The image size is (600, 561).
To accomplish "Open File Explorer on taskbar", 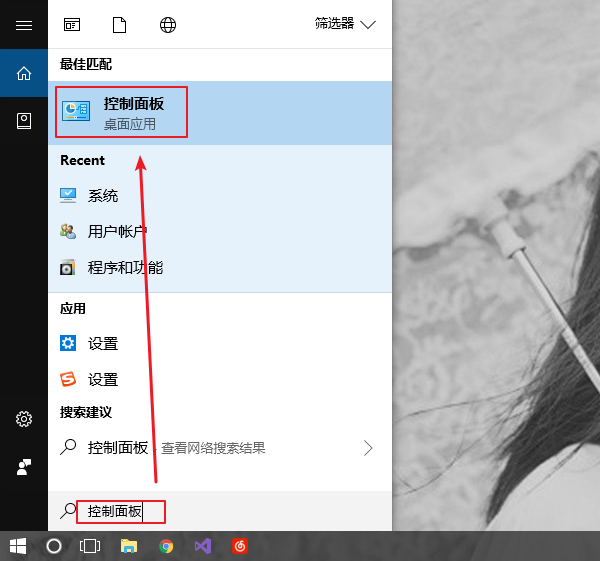I will click(x=129, y=546).
